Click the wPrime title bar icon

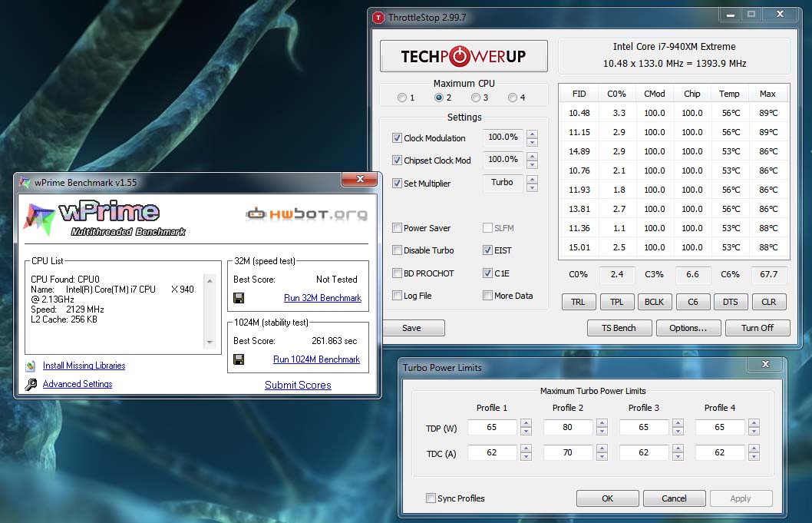(x=25, y=183)
